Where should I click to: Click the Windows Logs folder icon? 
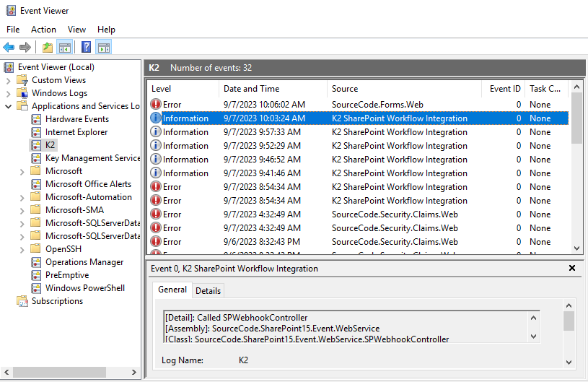22,93
